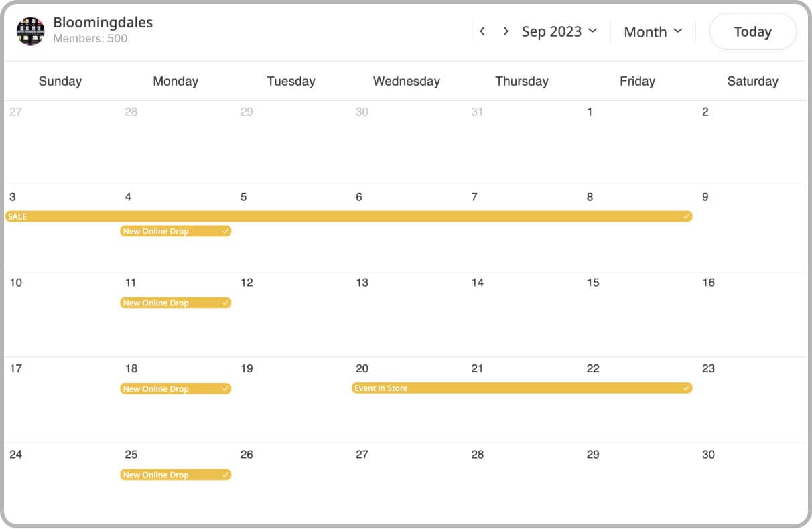
Task: Click the Wednesday column header
Action: pos(406,81)
